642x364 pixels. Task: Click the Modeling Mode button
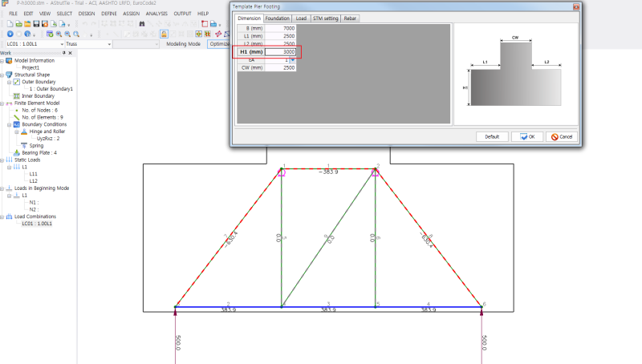click(184, 44)
